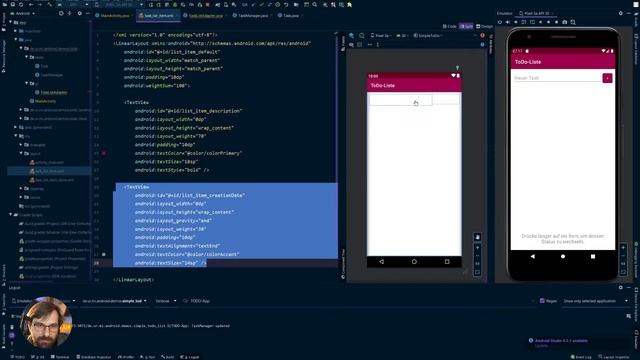Open the TaskManager.java editor tab
The width and height of the screenshot is (640, 360).
pyautogui.click(x=252, y=16)
